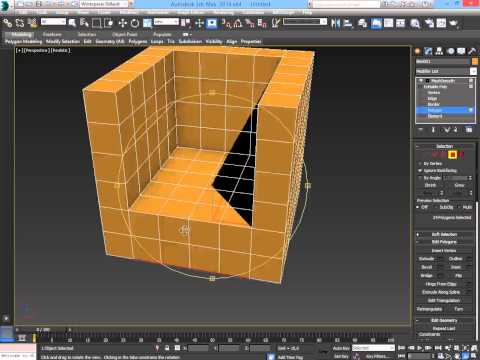
Task: Switch to the Modeling ribbon tab
Action: click(x=21, y=34)
